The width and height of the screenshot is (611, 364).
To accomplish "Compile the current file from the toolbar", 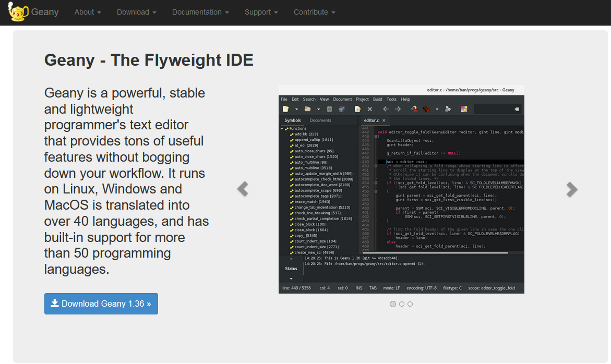I will click(413, 109).
